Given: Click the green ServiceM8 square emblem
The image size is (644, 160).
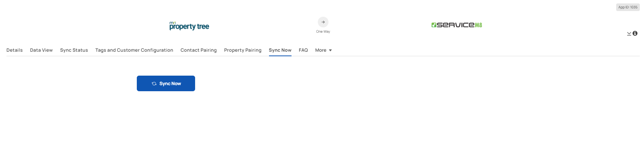Looking at the screenshot, I should (434, 25).
